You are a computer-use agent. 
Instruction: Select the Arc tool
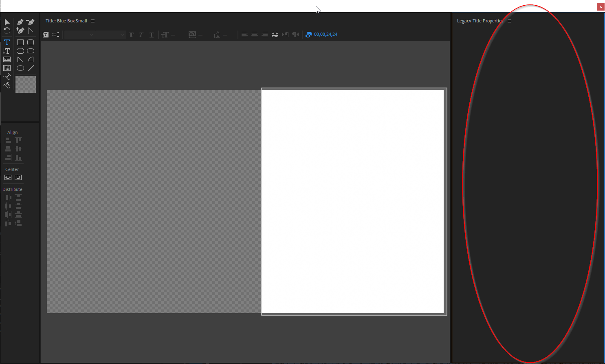[31, 59]
